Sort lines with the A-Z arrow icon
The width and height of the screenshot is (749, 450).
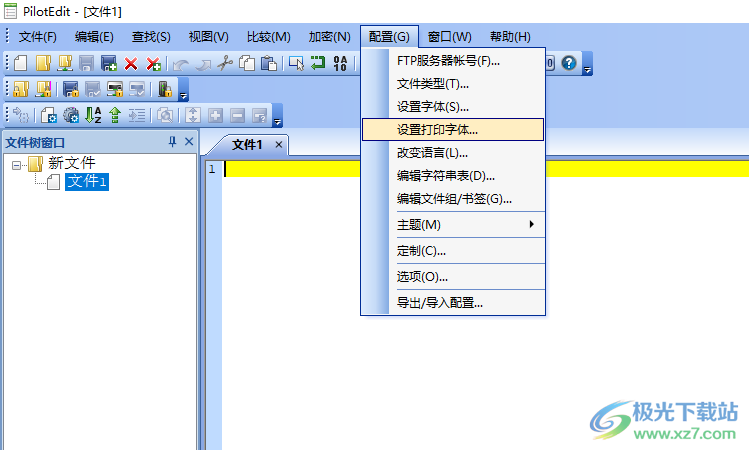click(93, 115)
